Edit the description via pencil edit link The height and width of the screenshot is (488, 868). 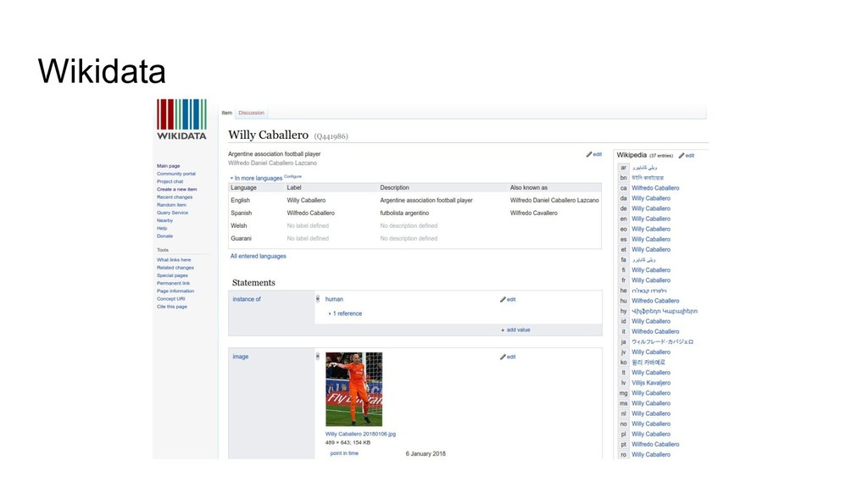pyautogui.click(x=594, y=154)
